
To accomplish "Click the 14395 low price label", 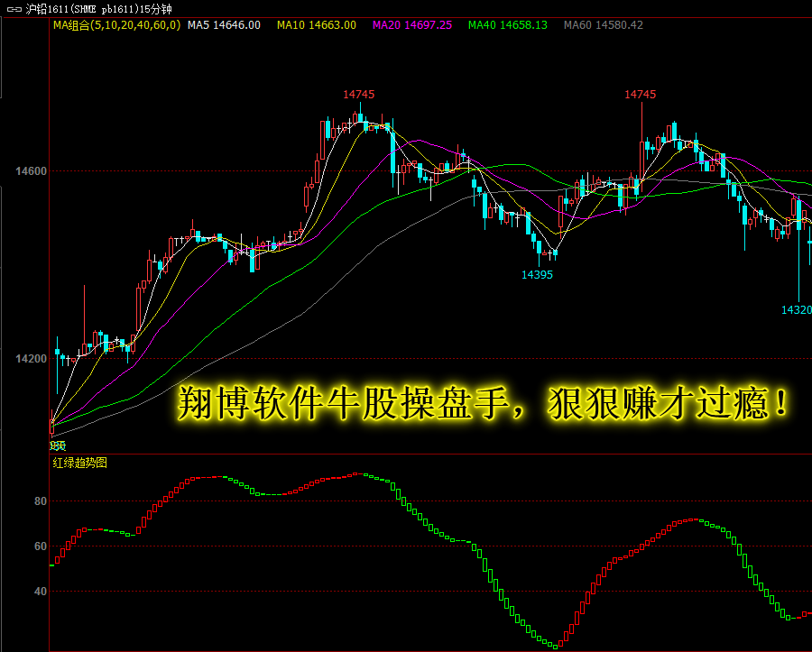I will tap(537, 275).
